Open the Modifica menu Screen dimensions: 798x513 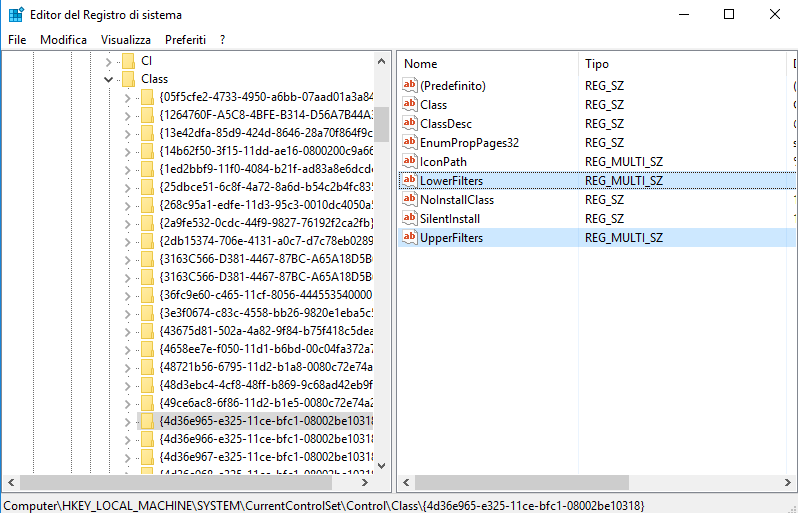pyautogui.click(x=63, y=40)
